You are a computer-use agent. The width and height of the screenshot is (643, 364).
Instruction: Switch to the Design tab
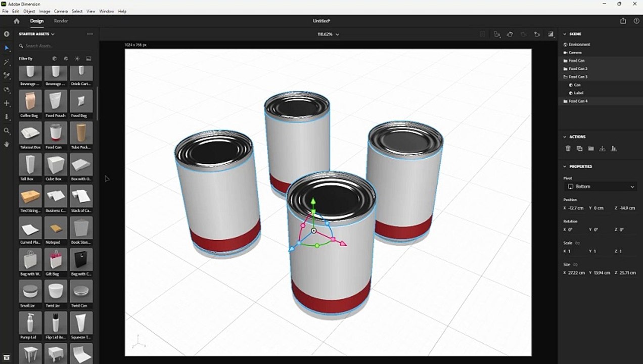(37, 21)
